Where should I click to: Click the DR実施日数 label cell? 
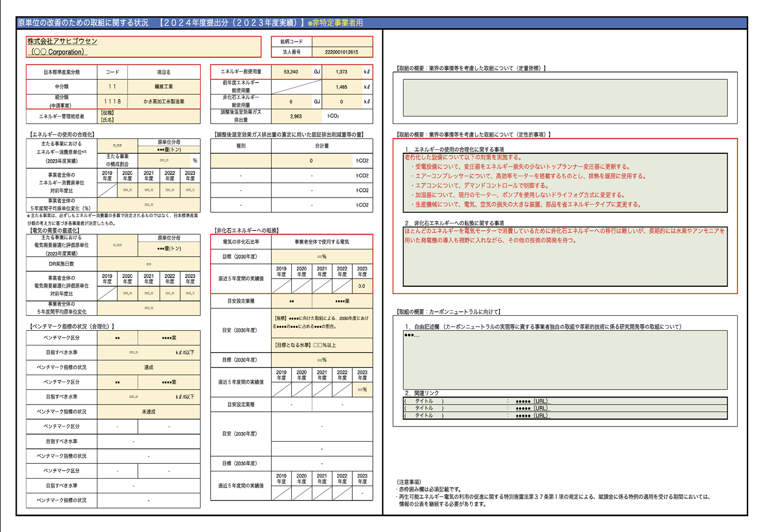(62, 264)
